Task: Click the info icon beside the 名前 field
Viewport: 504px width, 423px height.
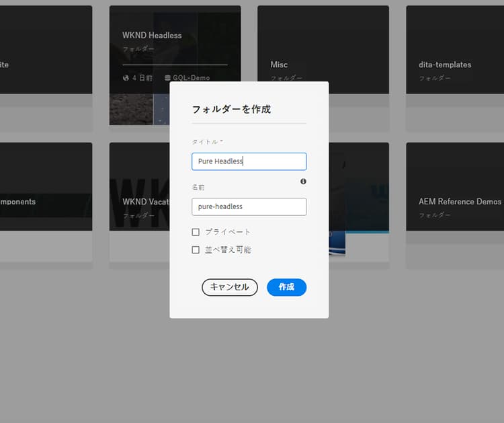Action: pos(303,182)
